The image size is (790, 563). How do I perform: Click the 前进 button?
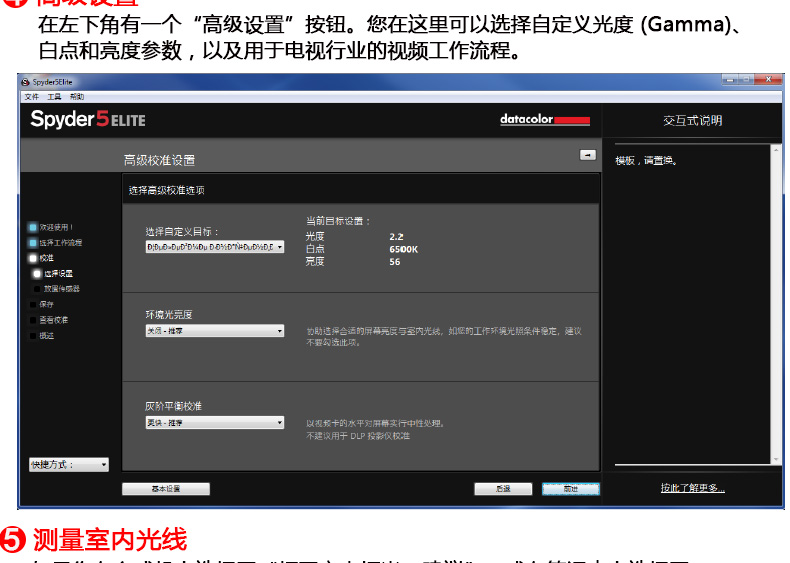[571, 489]
